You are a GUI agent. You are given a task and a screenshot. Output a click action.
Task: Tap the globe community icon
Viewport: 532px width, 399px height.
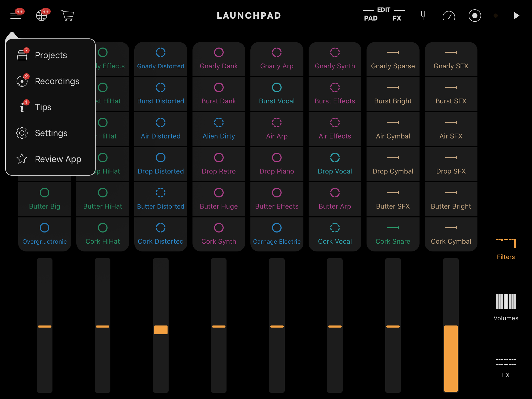tap(42, 16)
